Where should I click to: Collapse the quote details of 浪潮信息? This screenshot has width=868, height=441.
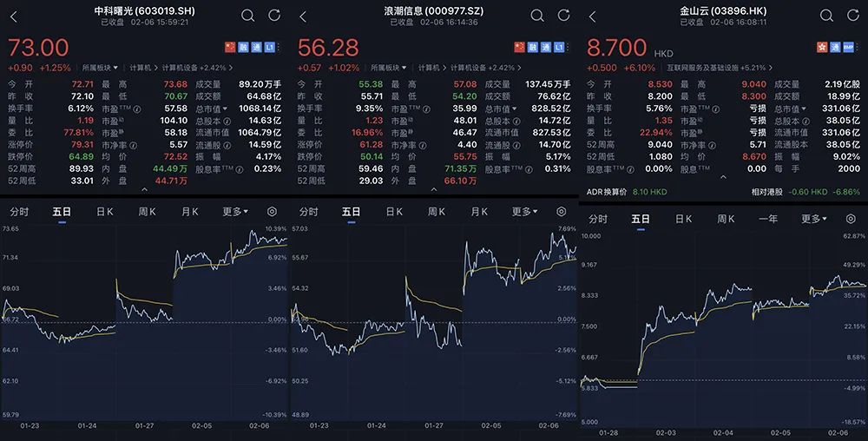coord(434,189)
